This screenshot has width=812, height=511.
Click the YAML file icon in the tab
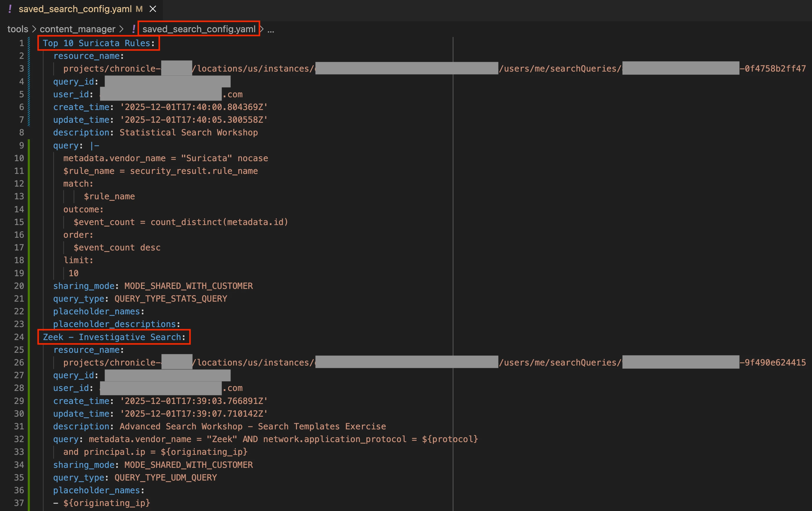point(10,9)
